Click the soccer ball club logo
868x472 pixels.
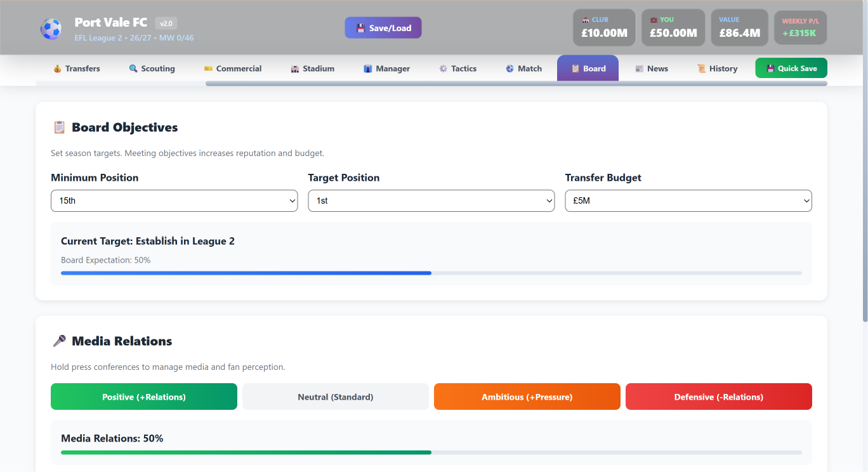[x=51, y=29]
